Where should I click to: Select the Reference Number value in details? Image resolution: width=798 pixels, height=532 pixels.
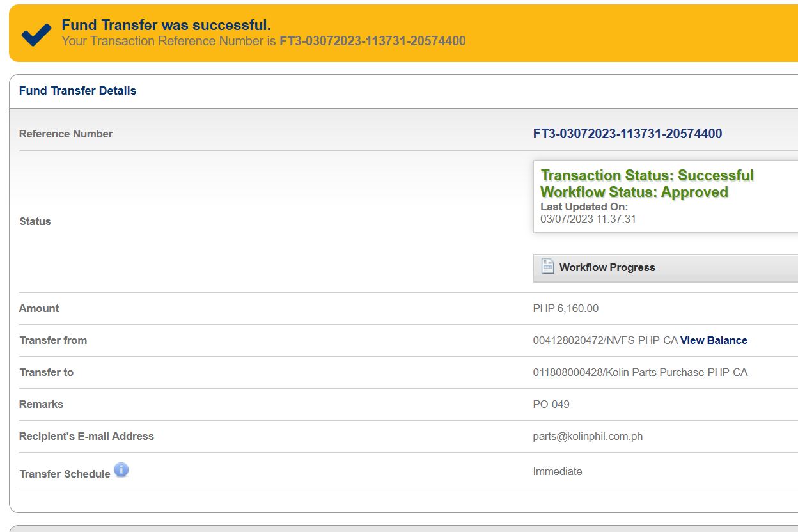(627, 134)
